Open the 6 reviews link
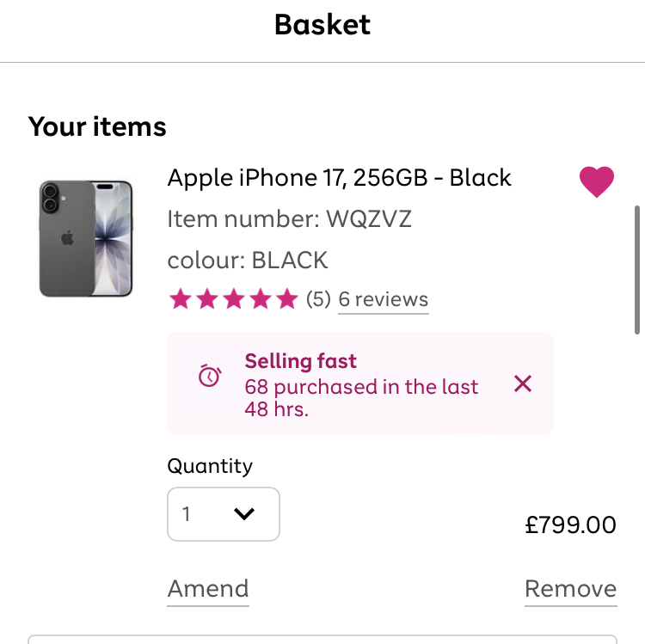This screenshot has height=644, width=645. [383, 299]
